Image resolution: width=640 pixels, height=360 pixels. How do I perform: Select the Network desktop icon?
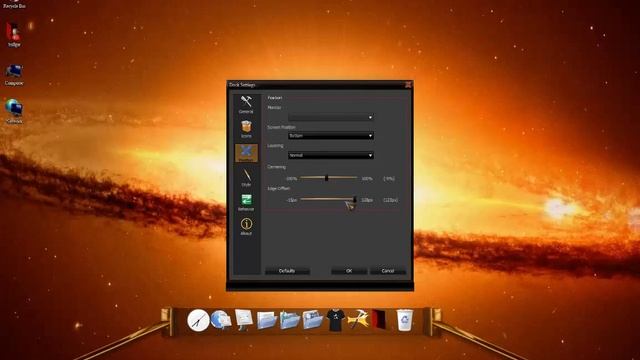(x=14, y=111)
